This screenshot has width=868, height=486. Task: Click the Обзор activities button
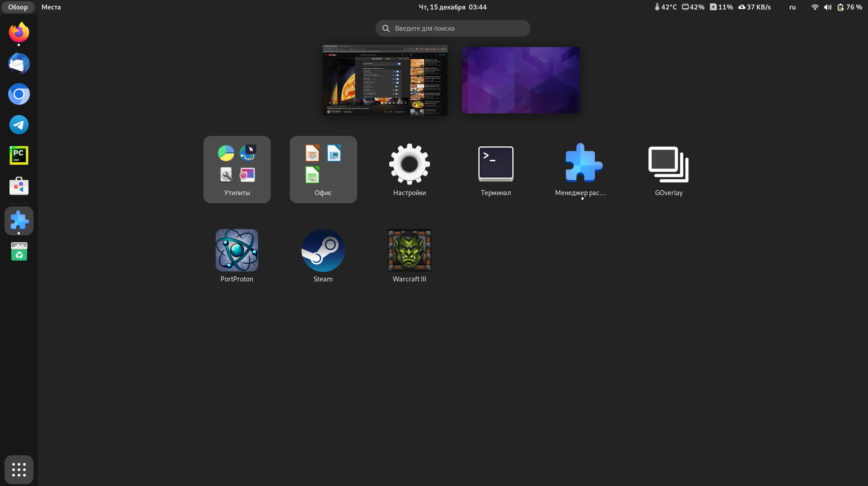[x=18, y=7]
